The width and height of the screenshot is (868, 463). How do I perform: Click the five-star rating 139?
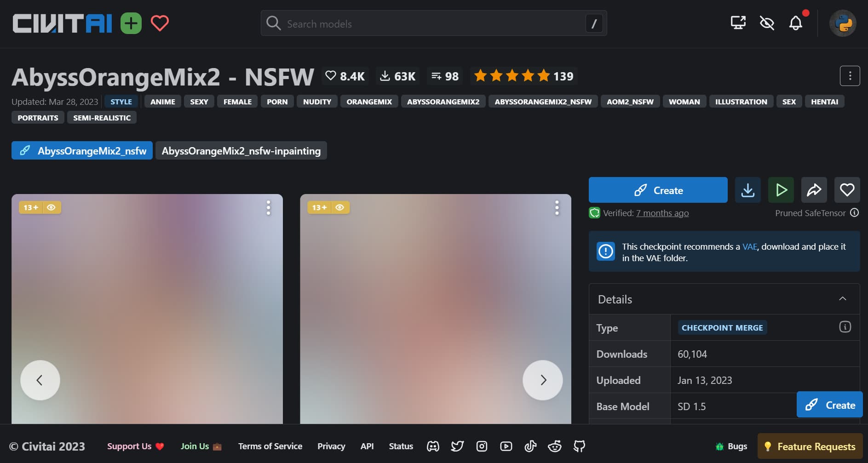523,76
